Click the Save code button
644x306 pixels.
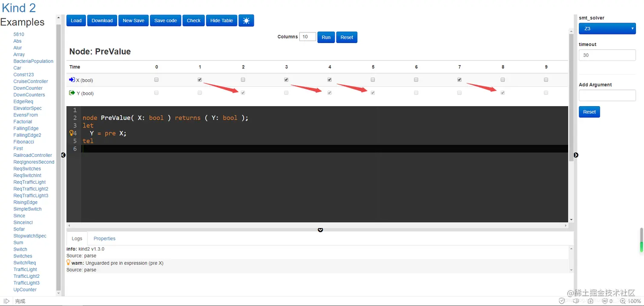[x=166, y=20]
